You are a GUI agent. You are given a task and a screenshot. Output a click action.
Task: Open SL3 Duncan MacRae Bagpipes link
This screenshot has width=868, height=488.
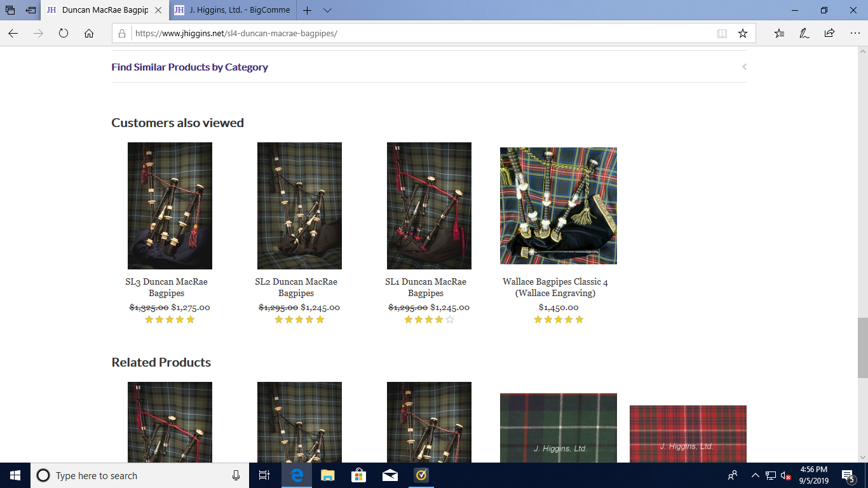point(166,287)
